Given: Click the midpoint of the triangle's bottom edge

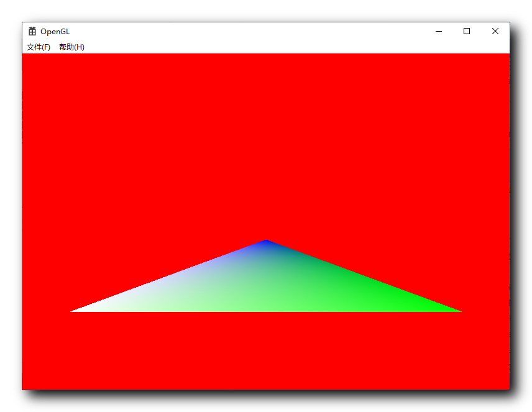Looking at the screenshot, I should (x=266, y=310).
